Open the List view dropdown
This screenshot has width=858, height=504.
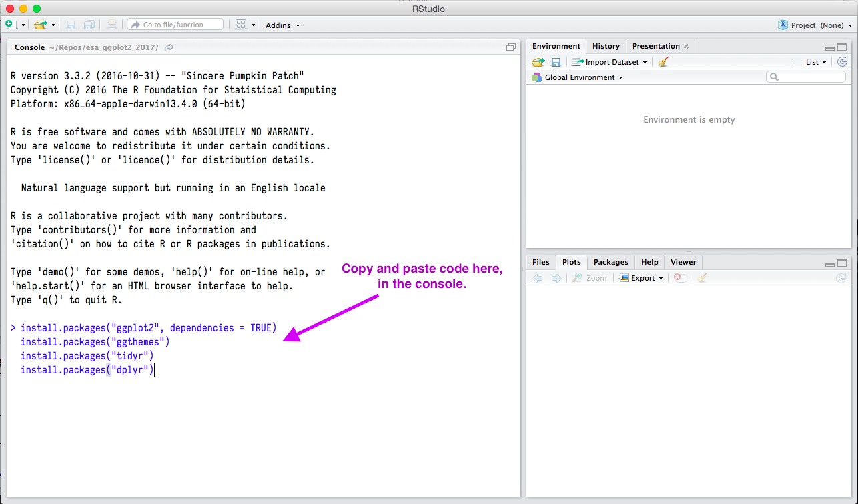pyautogui.click(x=811, y=62)
